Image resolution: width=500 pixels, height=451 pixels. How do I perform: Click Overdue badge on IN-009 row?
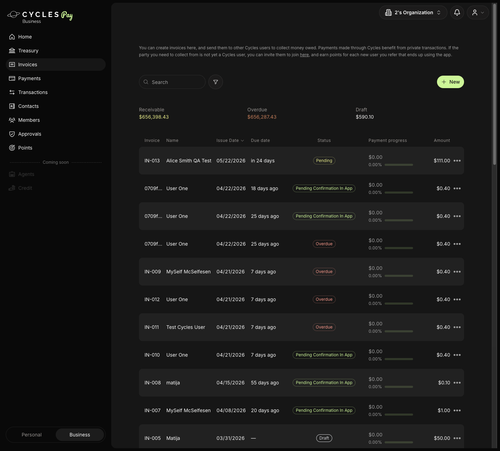coord(324,272)
